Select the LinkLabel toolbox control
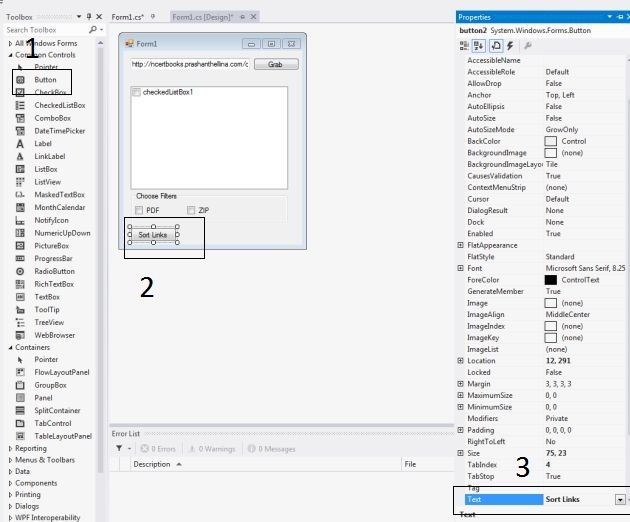This screenshot has height=522, width=630. pyautogui.click(x=49, y=156)
